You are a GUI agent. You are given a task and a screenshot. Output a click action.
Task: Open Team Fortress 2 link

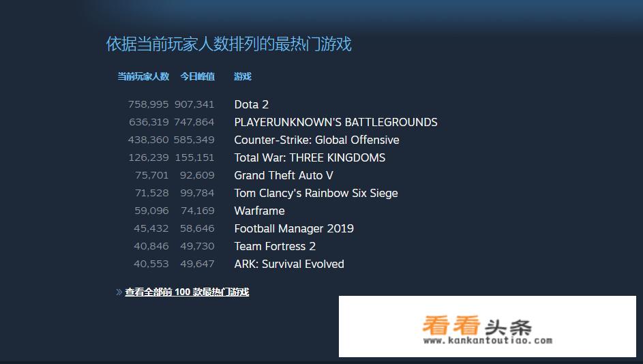pos(275,246)
